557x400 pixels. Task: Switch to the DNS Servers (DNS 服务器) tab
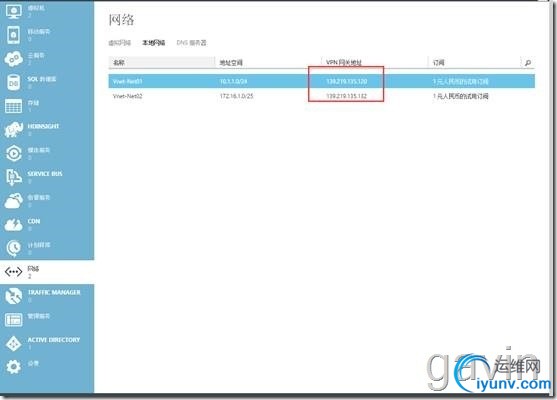[191, 43]
